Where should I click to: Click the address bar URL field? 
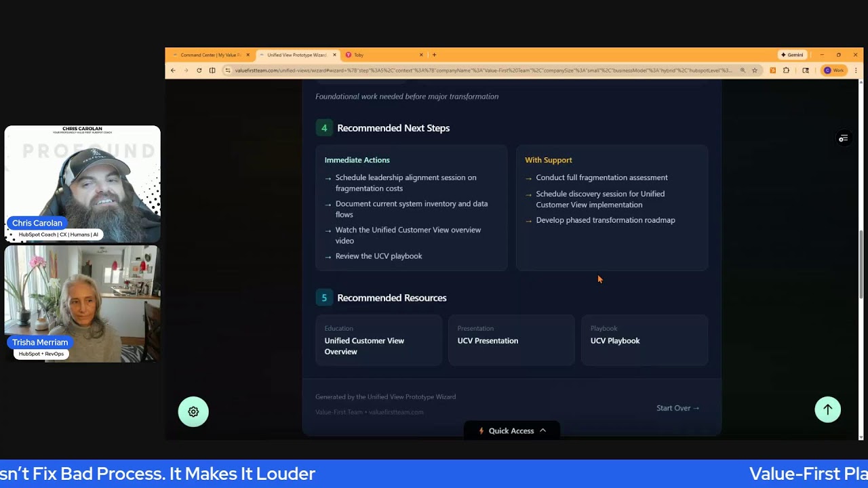[483, 70]
